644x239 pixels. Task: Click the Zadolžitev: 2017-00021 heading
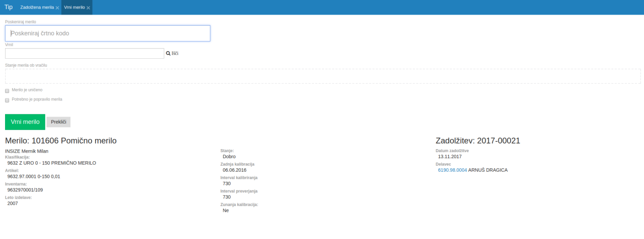(477, 141)
